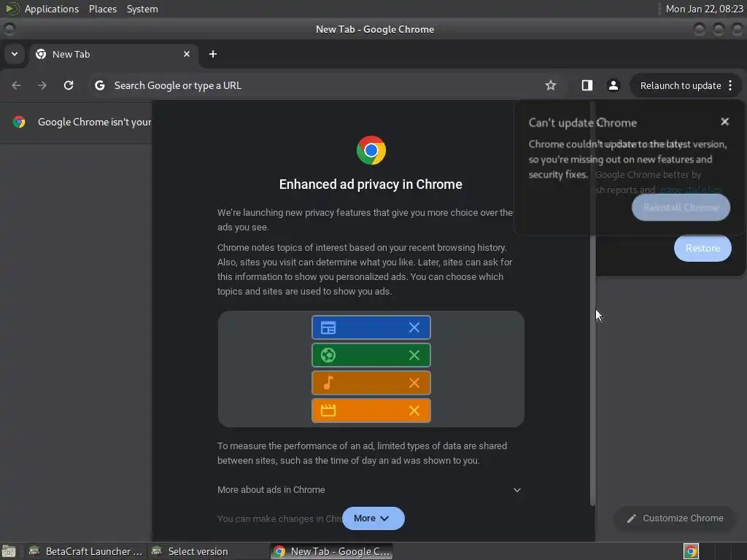Click the Google Chrome isn't your infobar text
747x560 pixels.
click(94, 122)
